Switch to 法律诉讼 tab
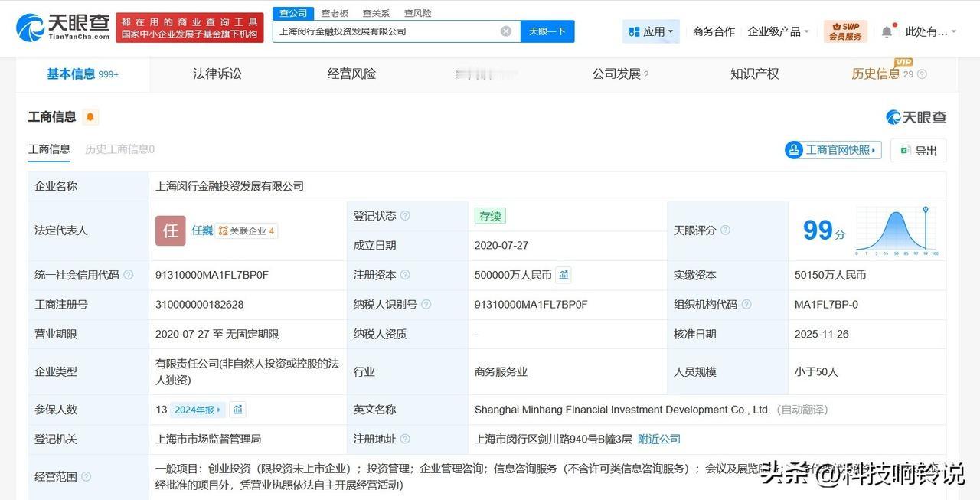 [217, 74]
